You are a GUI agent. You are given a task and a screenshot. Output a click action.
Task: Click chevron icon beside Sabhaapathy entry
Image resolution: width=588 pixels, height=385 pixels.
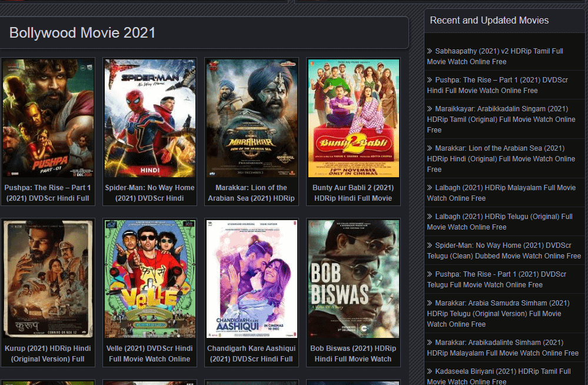point(430,51)
